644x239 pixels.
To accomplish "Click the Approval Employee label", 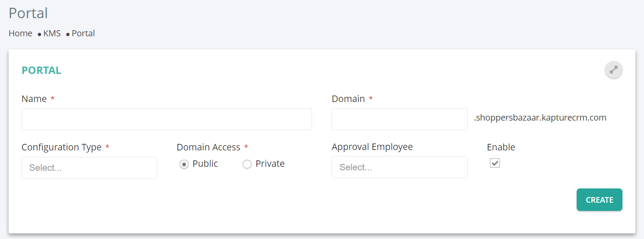I will coord(372,147).
